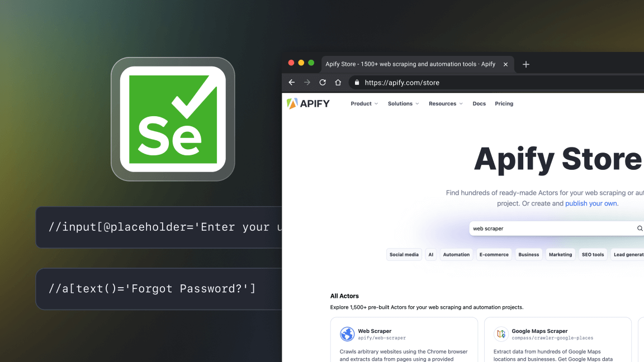Click the Apify logo in the navbar

pos(309,103)
